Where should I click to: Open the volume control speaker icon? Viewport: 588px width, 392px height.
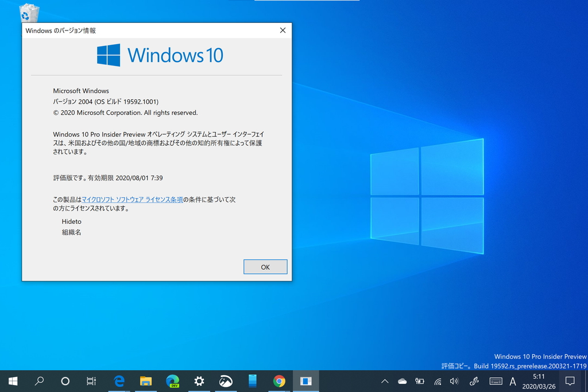coord(454,381)
